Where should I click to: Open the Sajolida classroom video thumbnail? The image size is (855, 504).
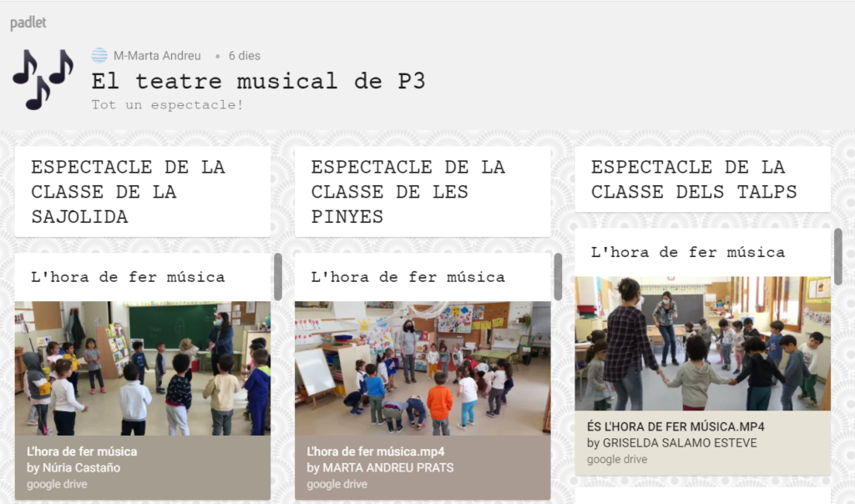pos(142,368)
